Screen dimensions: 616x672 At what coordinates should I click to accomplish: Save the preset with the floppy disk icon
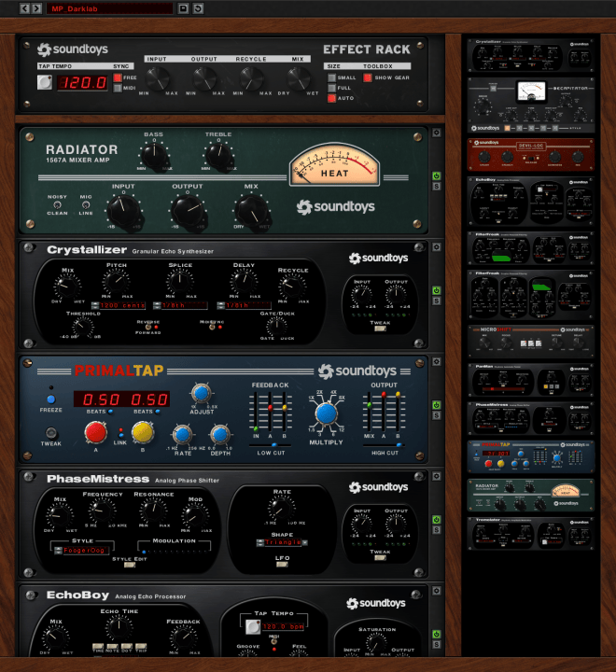click(183, 8)
